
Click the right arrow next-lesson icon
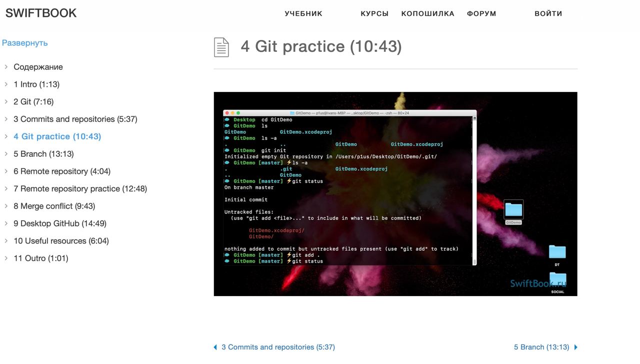(x=575, y=347)
